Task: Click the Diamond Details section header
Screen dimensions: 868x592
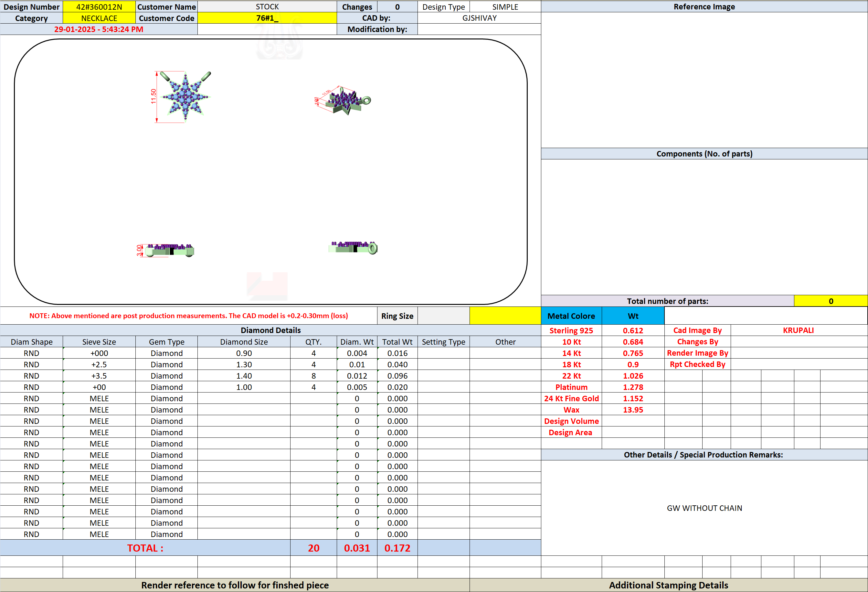Action: coord(270,330)
